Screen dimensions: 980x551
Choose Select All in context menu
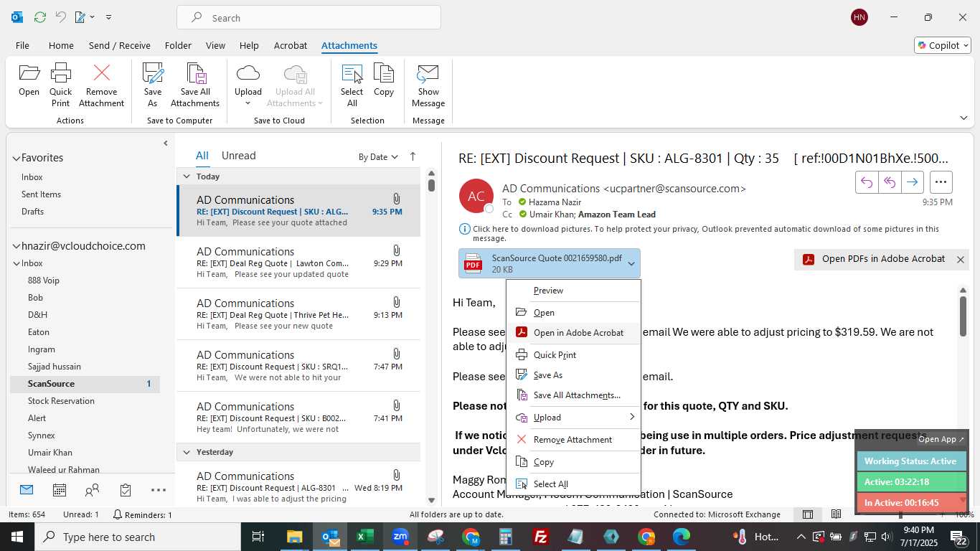pyautogui.click(x=573, y=484)
